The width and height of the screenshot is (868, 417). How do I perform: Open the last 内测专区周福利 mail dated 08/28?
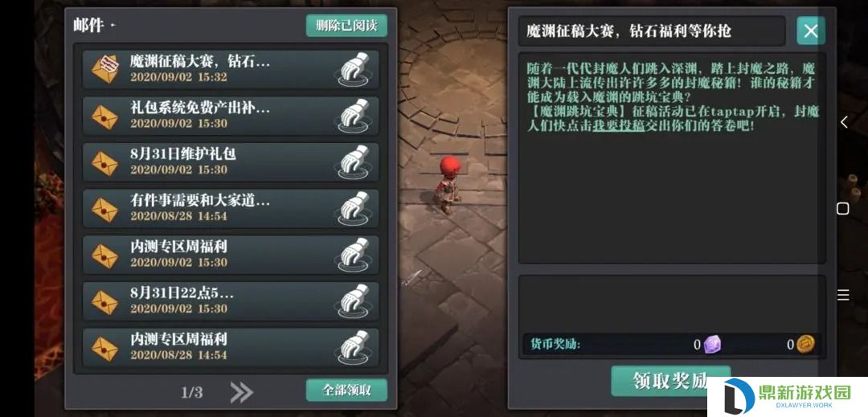click(231, 347)
